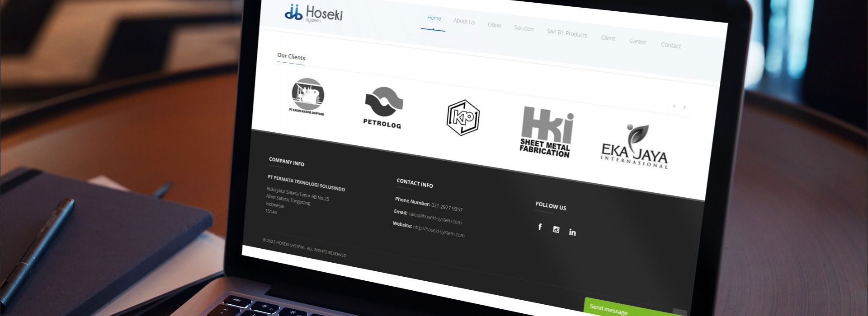Click the Follow Us heading
Viewport: 868px width, 316px height.
(551, 206)
